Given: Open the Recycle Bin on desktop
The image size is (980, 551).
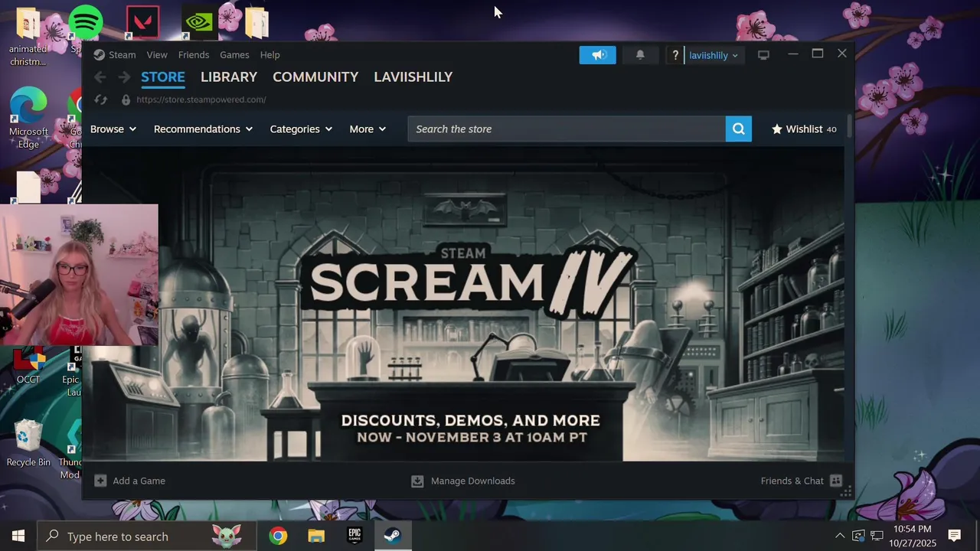Looking at the screenshot, I should click(28, 442).
